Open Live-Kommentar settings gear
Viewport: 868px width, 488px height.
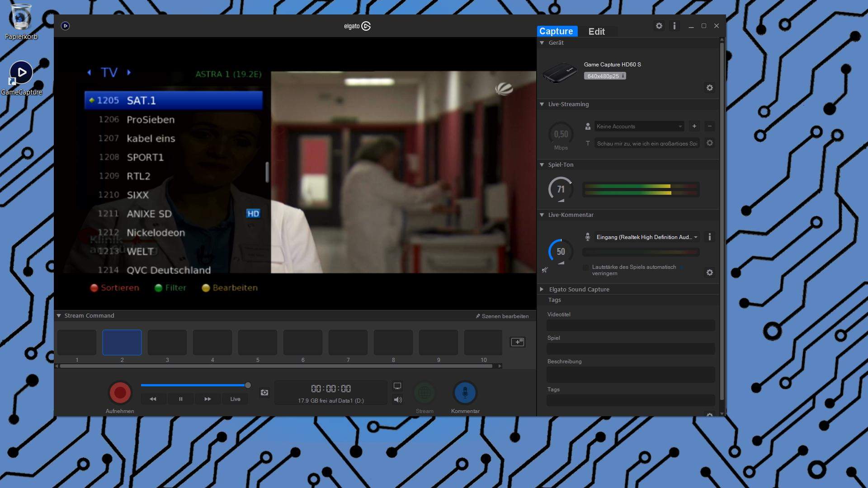(709, 272)
